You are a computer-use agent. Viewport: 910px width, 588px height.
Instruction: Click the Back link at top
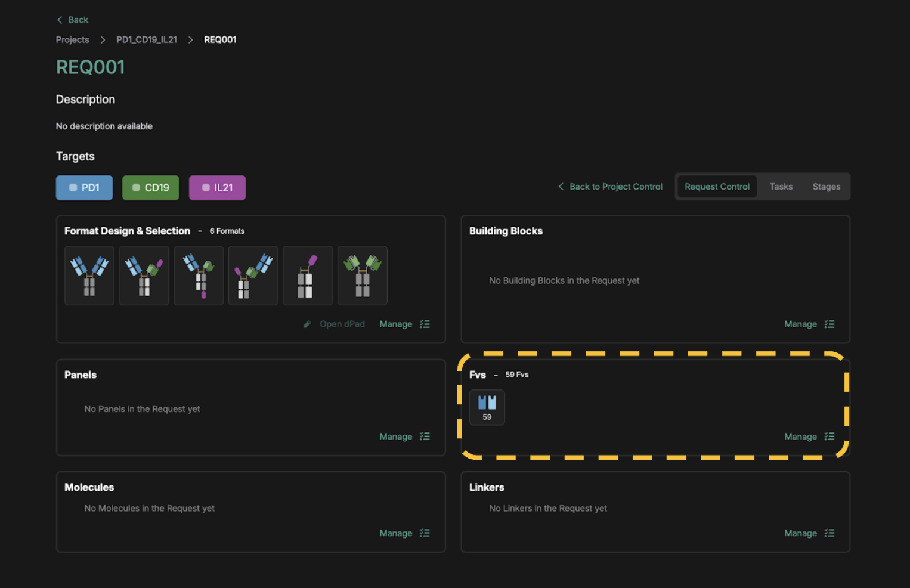click(x=73, y=20)
